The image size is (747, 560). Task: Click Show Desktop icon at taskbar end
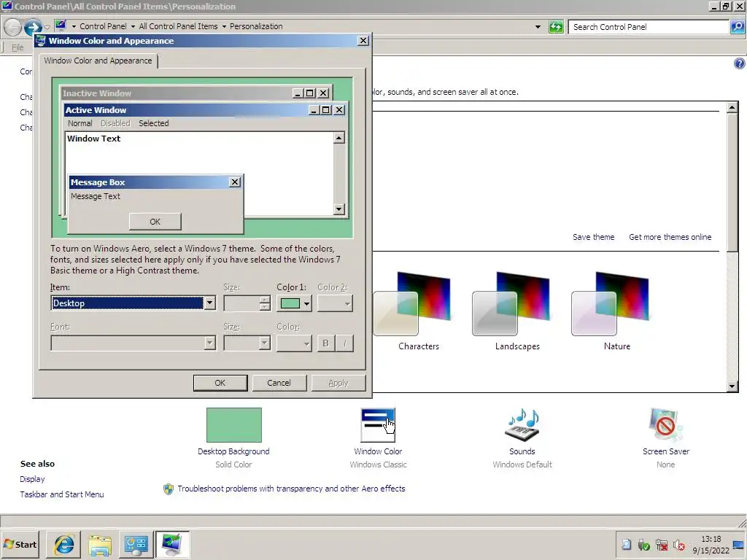click(738, 545)
